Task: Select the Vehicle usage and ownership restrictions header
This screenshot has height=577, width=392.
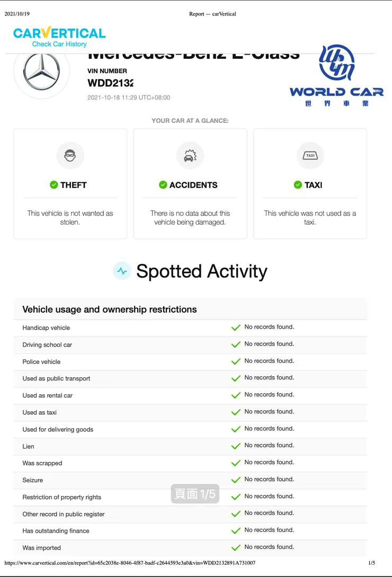Action: pyautogui.click(x=110, y=309)
